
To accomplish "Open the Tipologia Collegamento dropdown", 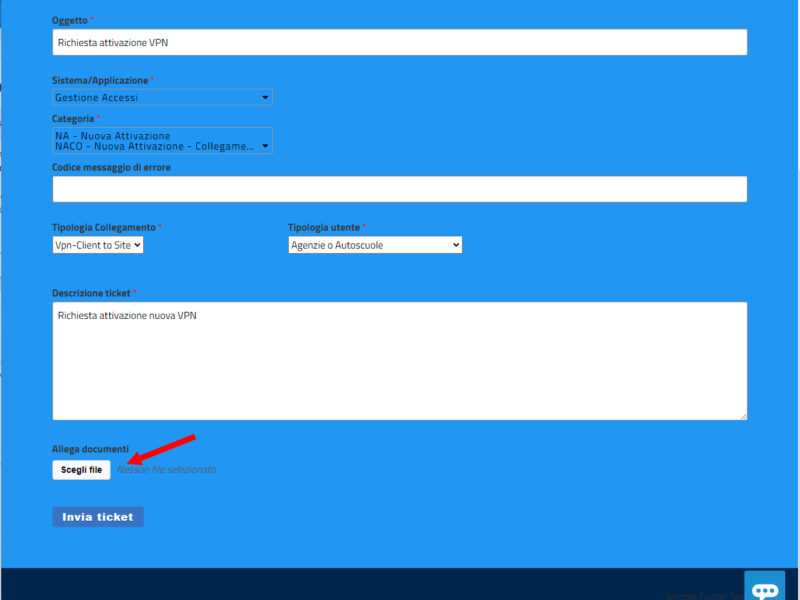I will [98, 244].
